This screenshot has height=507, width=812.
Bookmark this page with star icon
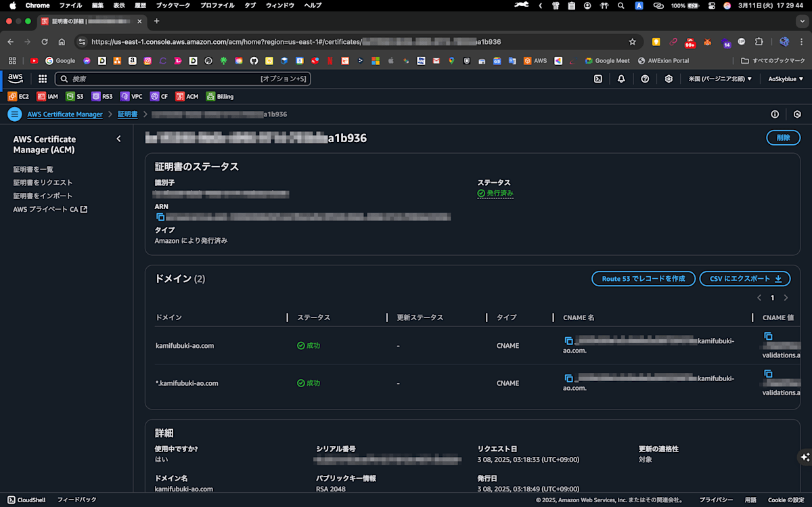[632, 42]
